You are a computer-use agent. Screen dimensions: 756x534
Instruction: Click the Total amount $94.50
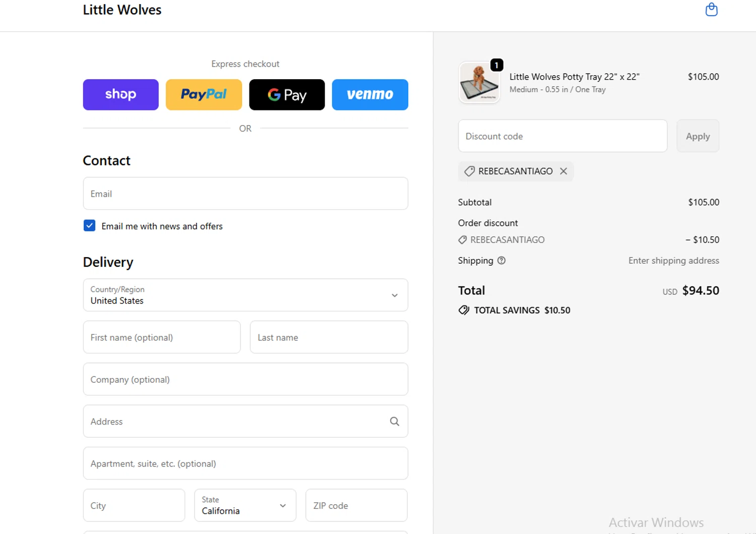coord(701,290)
